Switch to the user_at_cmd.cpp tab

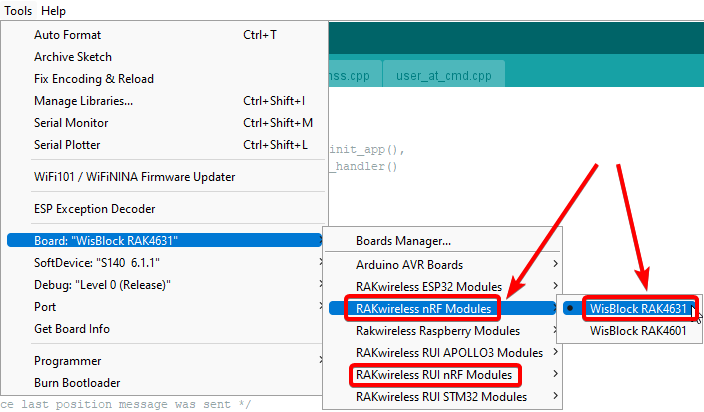445,75
